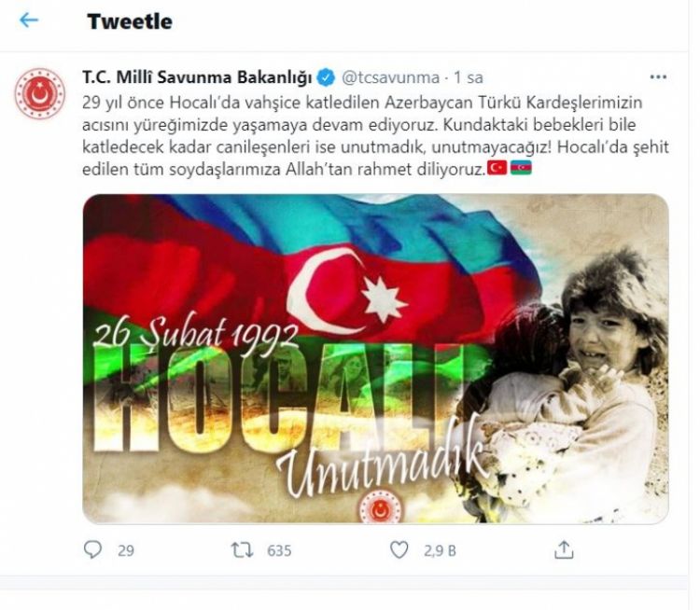Click the reply speech bubble icon

[92, 549]
